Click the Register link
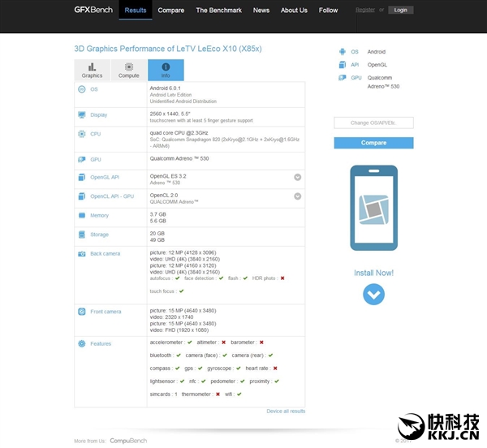Viewport: 487px width, 448px height. [365, 10]
